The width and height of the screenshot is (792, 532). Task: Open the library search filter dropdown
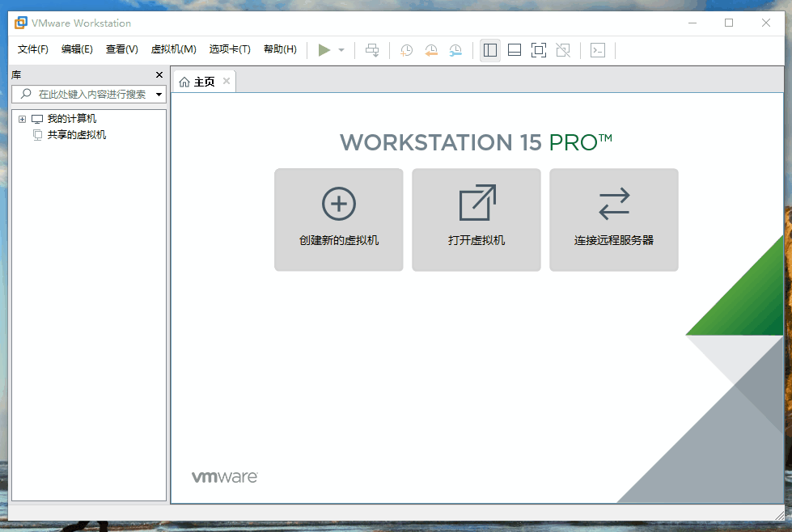tap(159, 95)
